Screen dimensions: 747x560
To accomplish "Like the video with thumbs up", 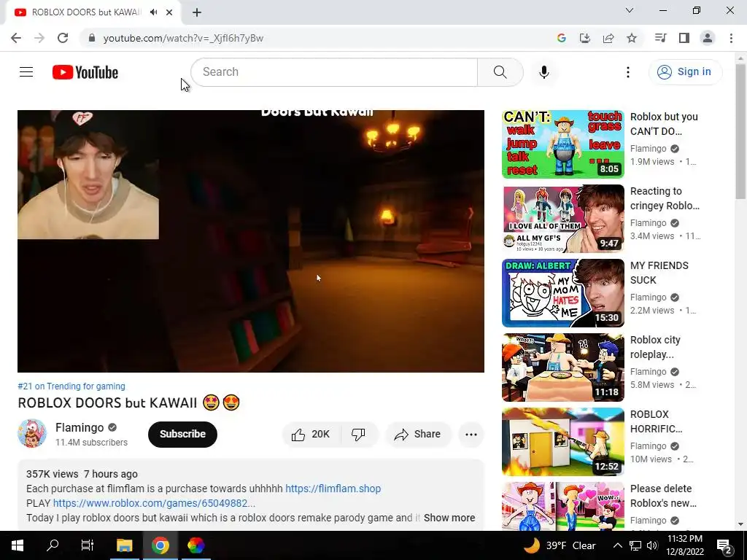I will (311, 435).
